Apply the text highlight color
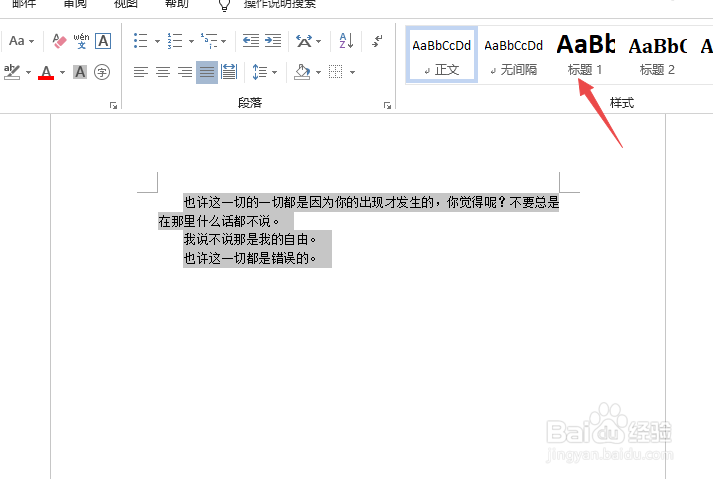 pos(12,72)
